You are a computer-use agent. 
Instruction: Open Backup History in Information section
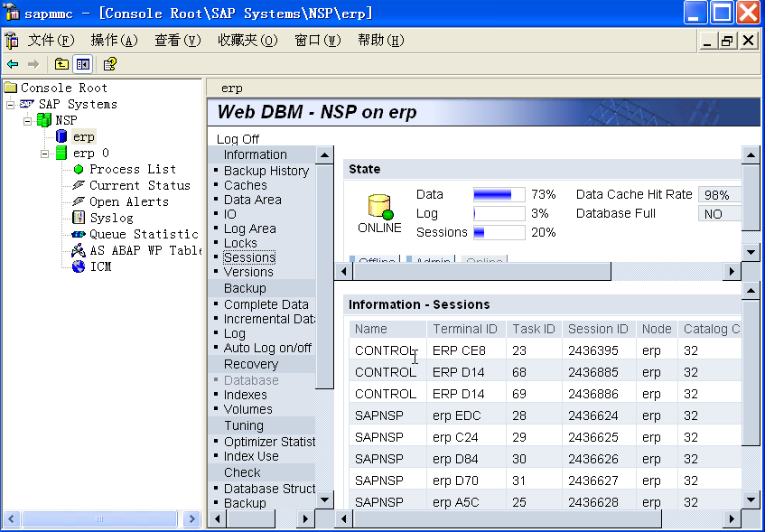(266, 171)
